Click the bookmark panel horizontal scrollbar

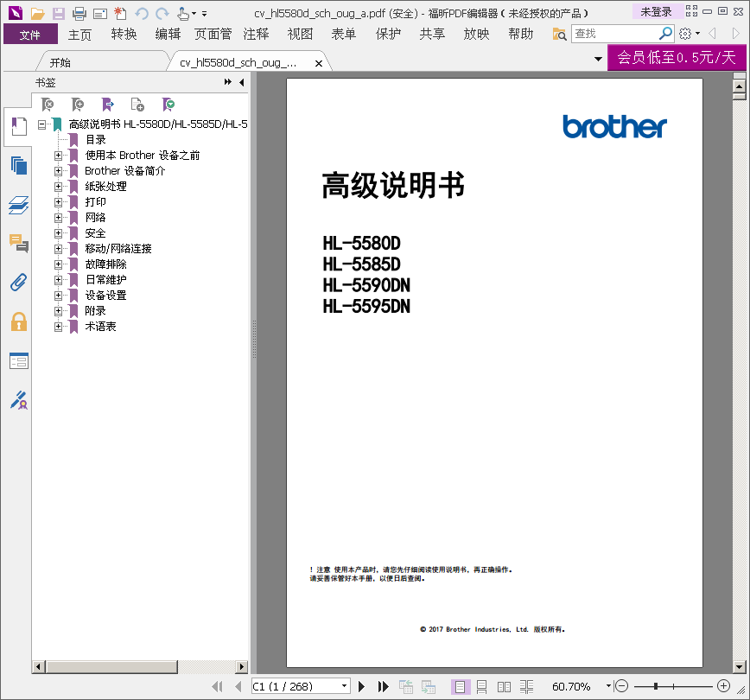[x=112, y=666]
